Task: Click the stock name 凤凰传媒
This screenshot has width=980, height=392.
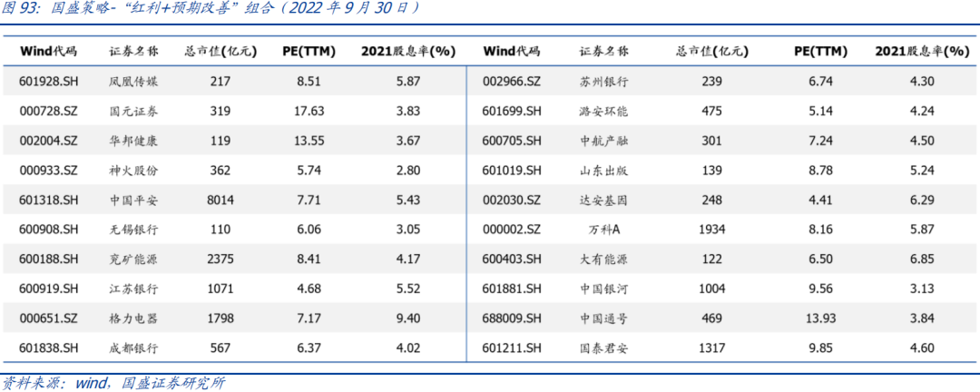Action: 133,82
